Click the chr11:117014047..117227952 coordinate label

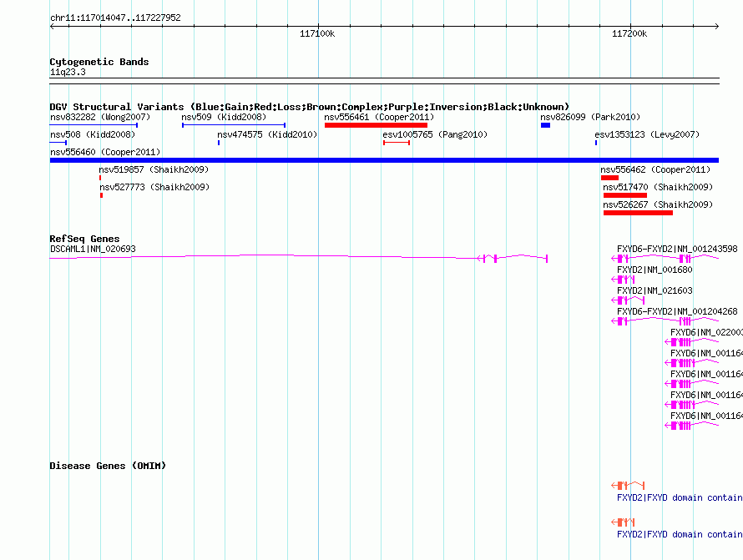click(115, 18)
